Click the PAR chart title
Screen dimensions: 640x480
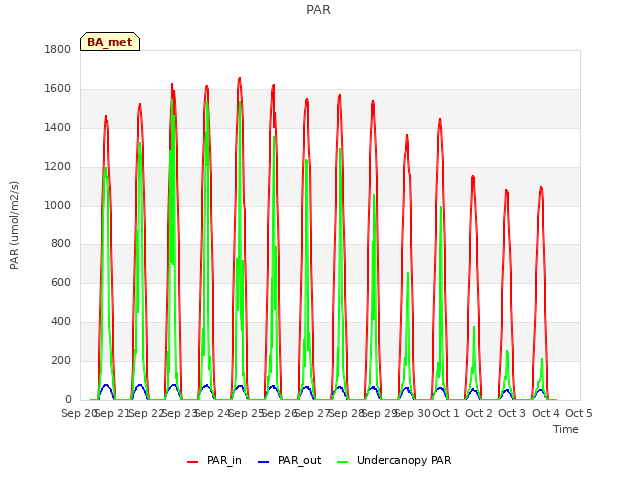[318, 9]
